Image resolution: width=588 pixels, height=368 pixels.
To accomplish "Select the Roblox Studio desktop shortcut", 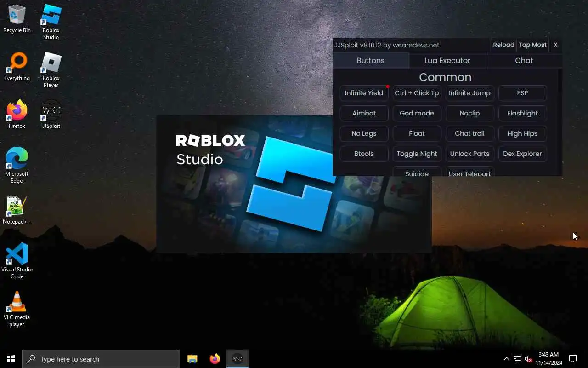I will pyautogui.click(x=51, y=22).
